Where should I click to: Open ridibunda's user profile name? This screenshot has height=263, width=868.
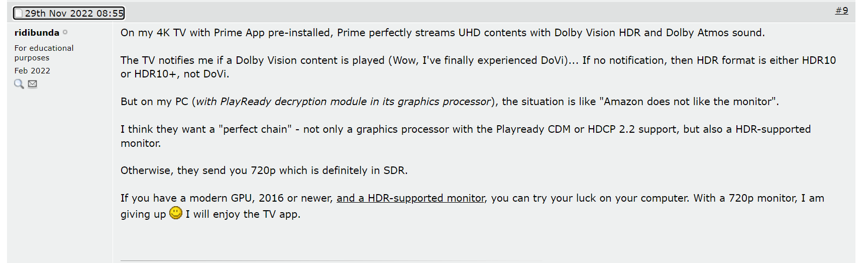tap(37, 33)
